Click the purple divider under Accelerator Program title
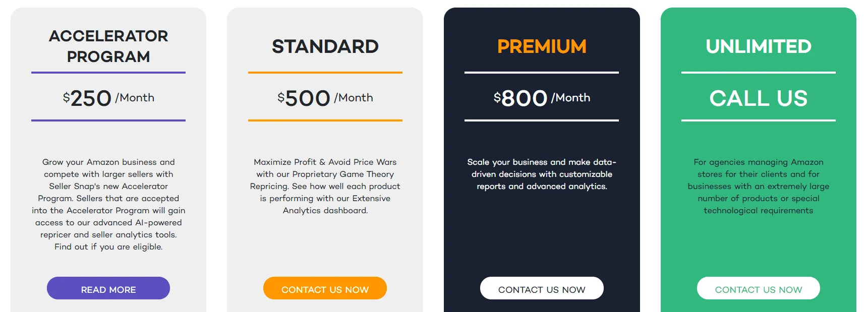Image resolution: width=868 pixels, height=312 pixels. 108,73
